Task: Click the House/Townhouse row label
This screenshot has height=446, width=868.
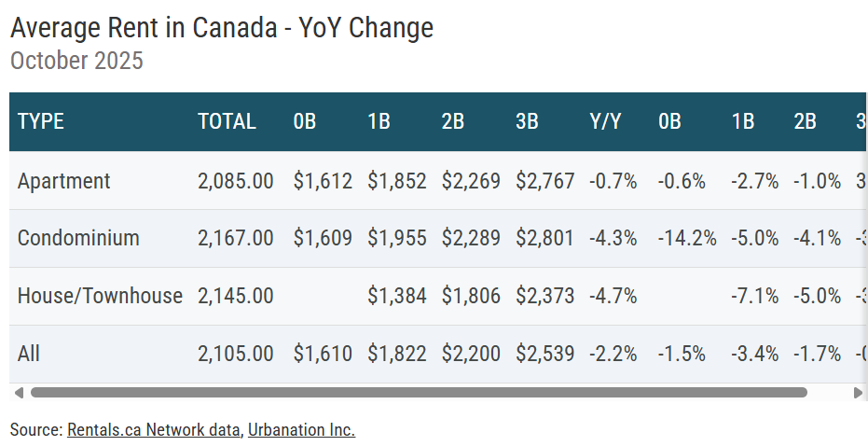Action: (x=100, y=296)
